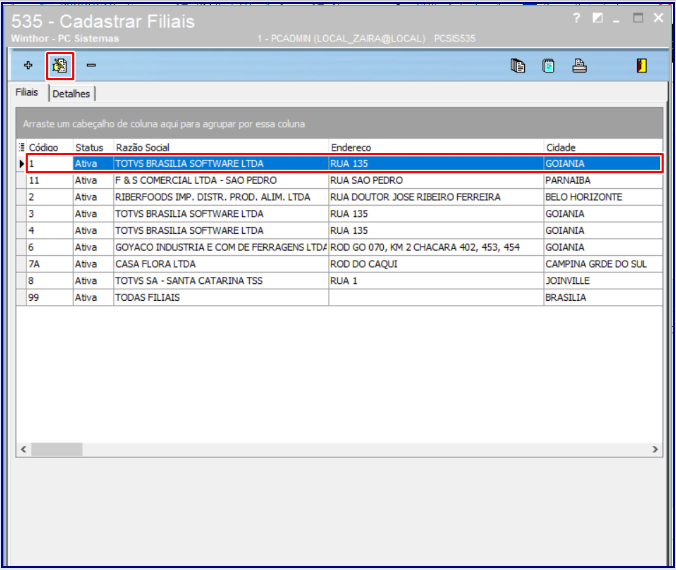Click the help question mark icon

click(x=576, y=18)
